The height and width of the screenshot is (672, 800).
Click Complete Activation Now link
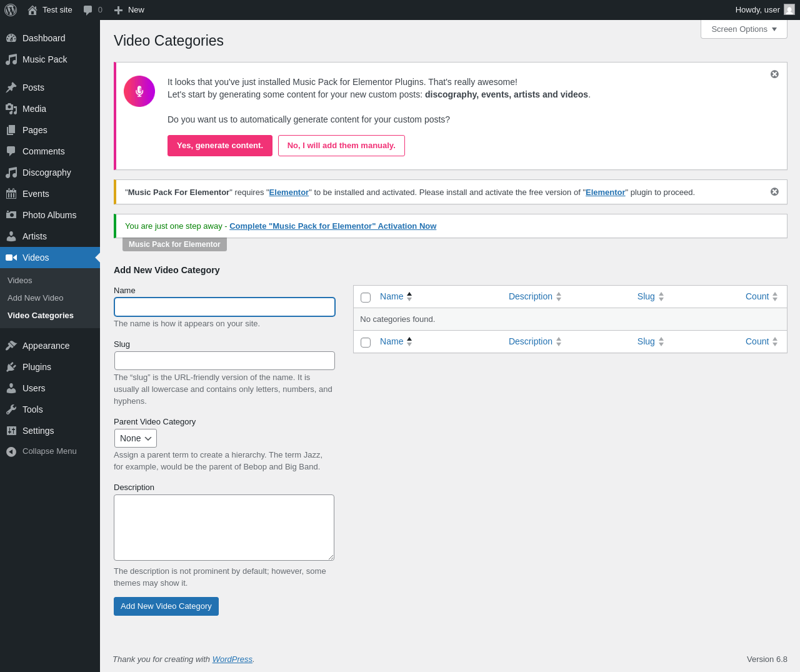click(x=332, y=226)
